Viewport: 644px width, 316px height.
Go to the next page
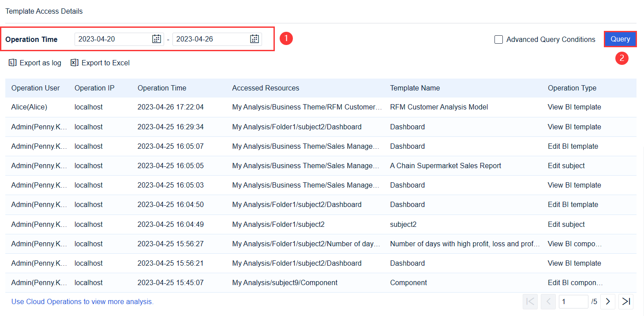[x=608, y=301]
